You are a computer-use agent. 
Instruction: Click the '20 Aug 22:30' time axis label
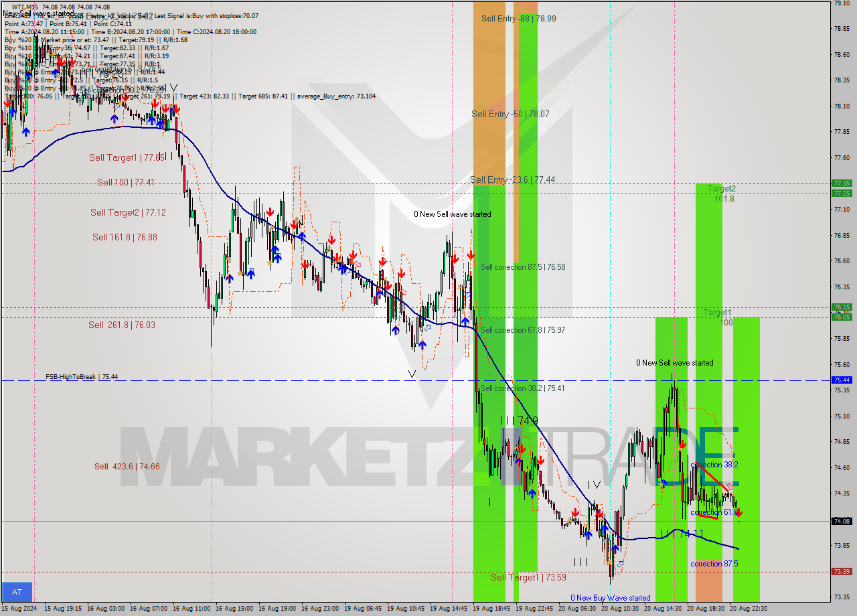(x=749, y=609)
